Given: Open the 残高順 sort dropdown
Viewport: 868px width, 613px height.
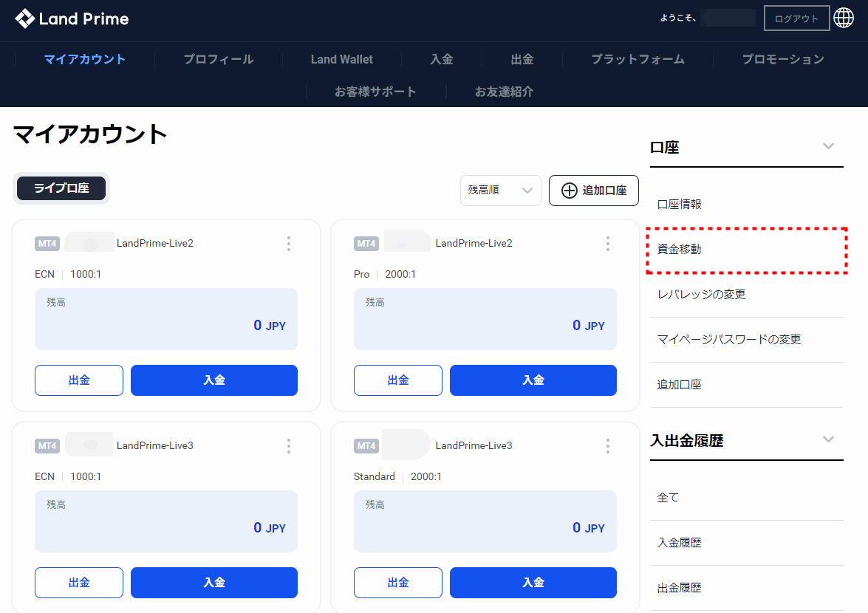Looking at the screenshot, I should point(500,191).
